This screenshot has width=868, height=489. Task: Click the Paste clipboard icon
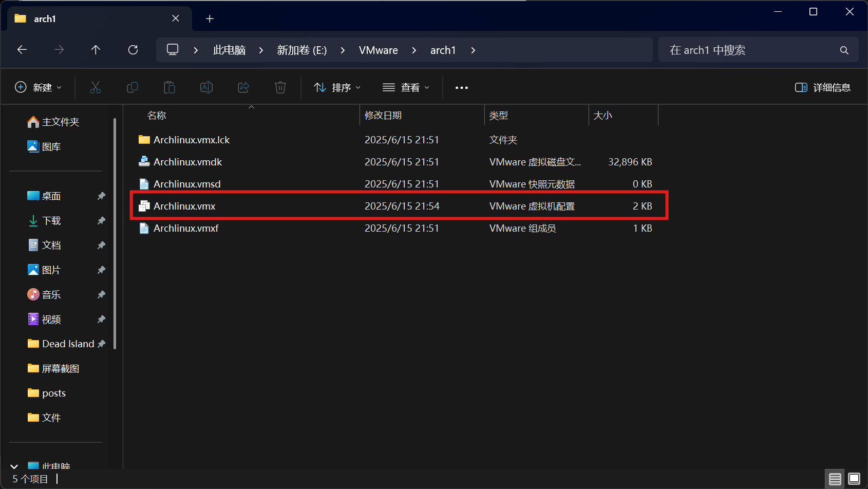tap(169, 87)
